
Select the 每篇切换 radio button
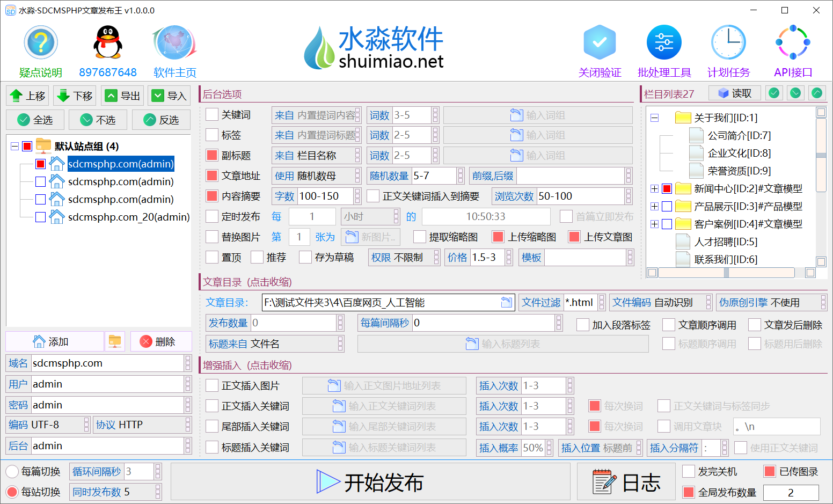coord(12,471)
